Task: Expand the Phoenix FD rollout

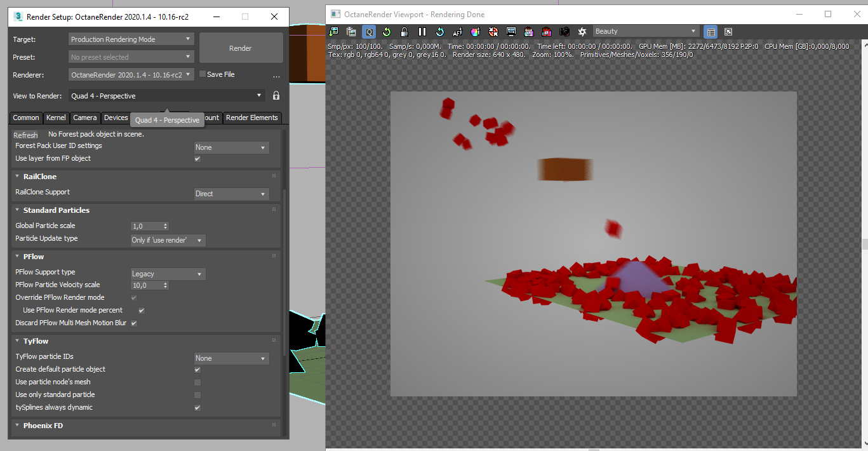Action: click(x=43, y=426)
